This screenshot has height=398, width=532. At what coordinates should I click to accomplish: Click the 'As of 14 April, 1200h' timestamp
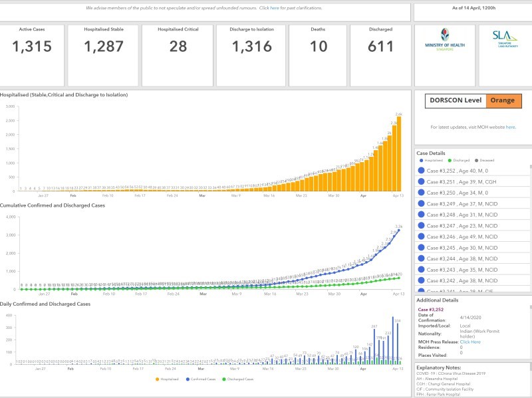tap(473, 8)
